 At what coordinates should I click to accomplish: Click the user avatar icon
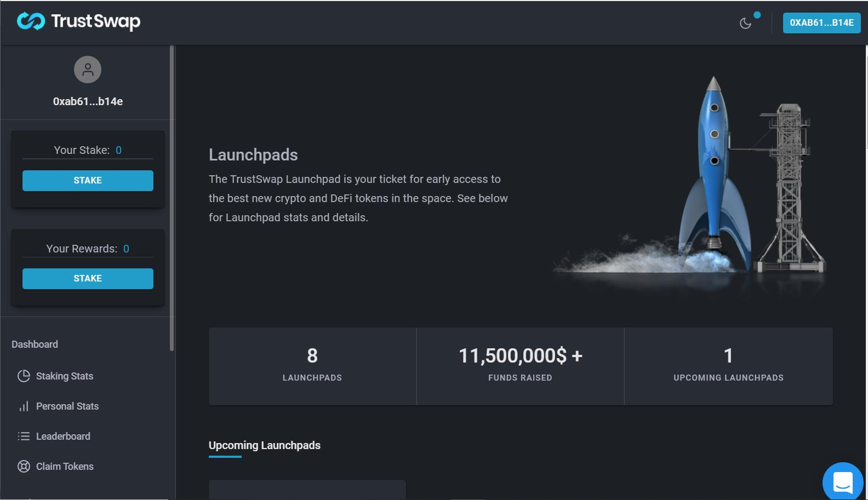click(x=88, y=70)
